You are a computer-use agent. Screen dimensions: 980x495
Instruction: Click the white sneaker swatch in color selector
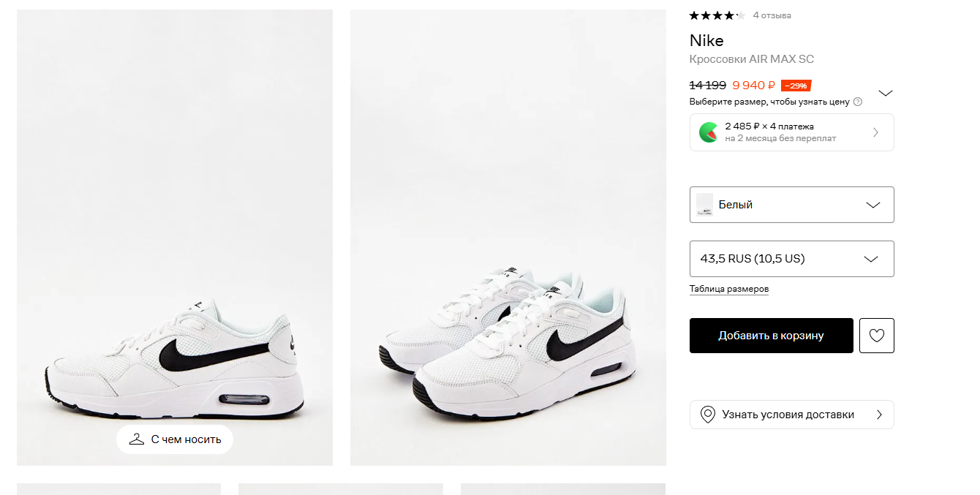point(704,205)
